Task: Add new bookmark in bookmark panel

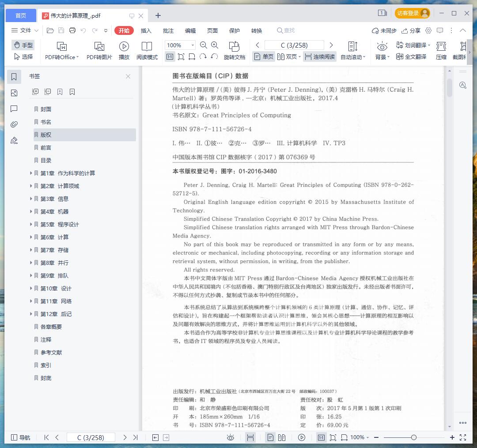Action: click(x=60, y=92)
